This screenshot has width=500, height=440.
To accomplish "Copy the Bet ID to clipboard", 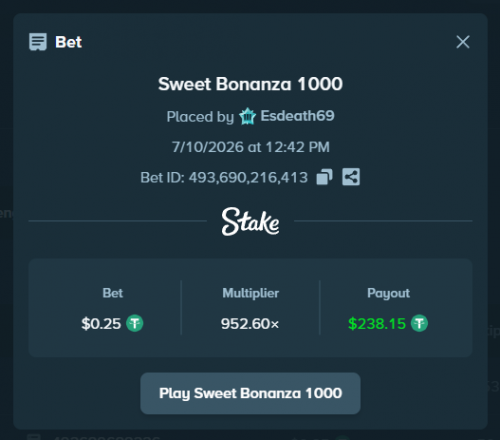I will (324, 177).
